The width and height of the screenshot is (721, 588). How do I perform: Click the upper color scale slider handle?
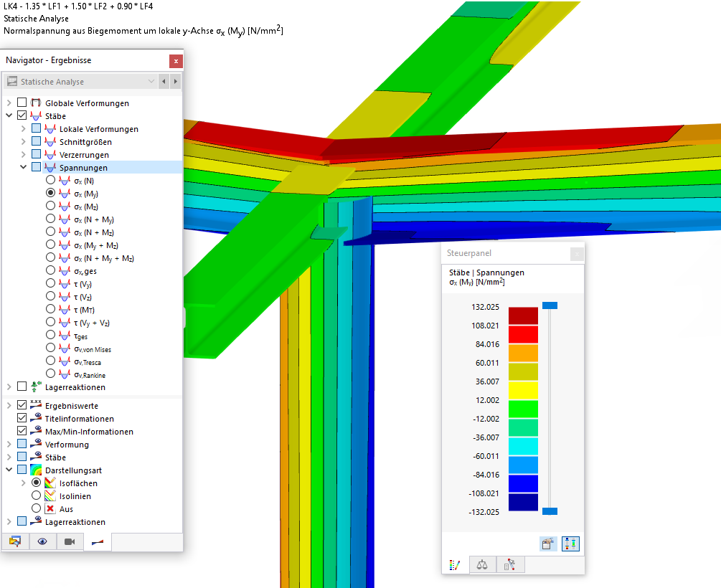point(550,305)
